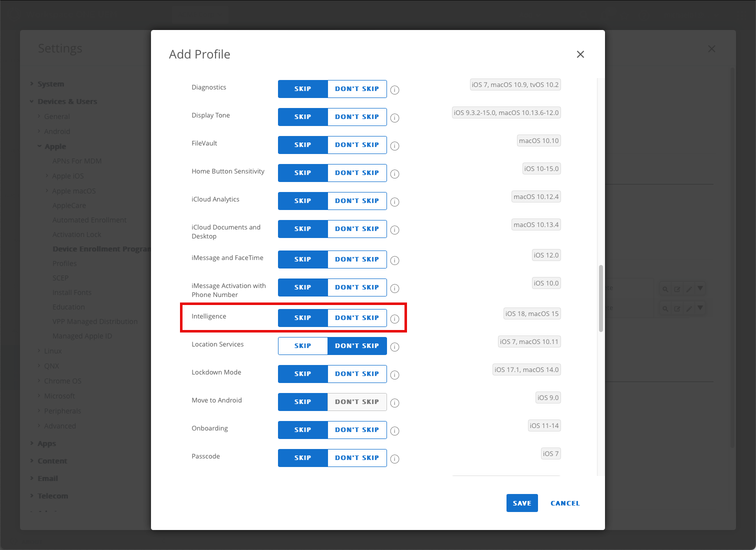The height and width of the screenshot is (550, 756).
Task: Switch Location Services to Skip
Action: [x=302, y=345]
